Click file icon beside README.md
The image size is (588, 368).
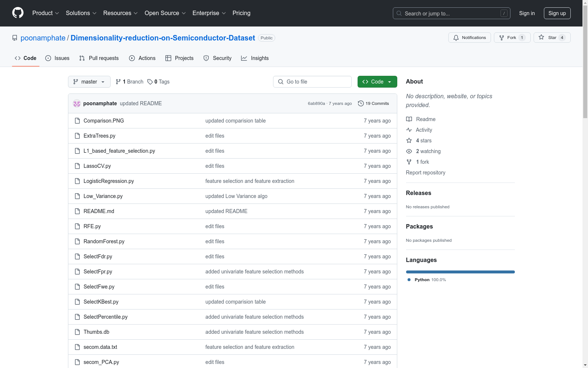click(77, 211)
